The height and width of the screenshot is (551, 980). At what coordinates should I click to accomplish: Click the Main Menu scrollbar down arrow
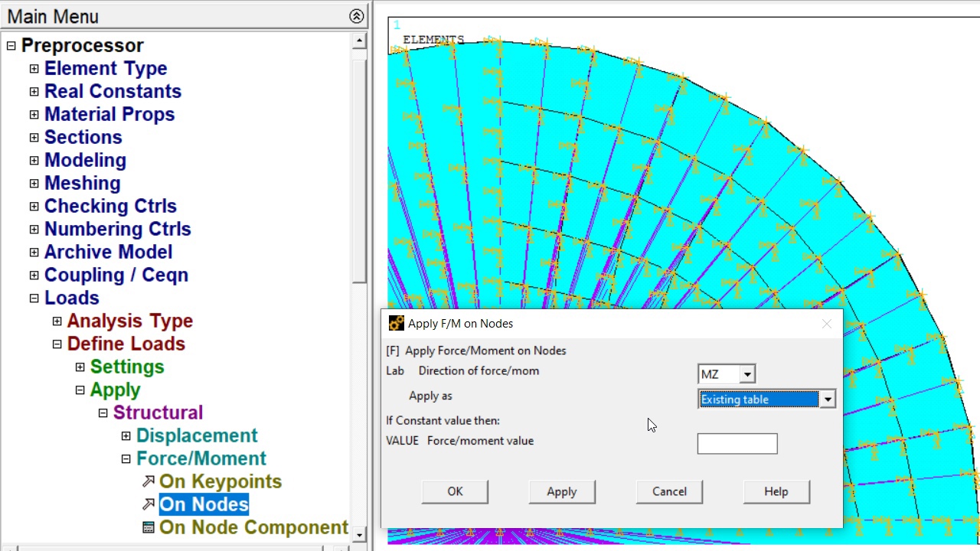359,533
